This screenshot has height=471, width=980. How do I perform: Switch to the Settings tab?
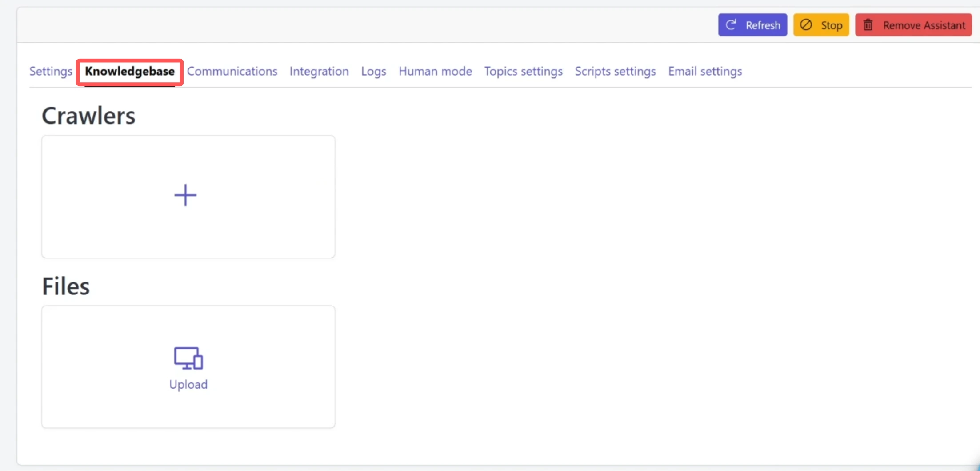pyautogui.click(x=50, y=71)
